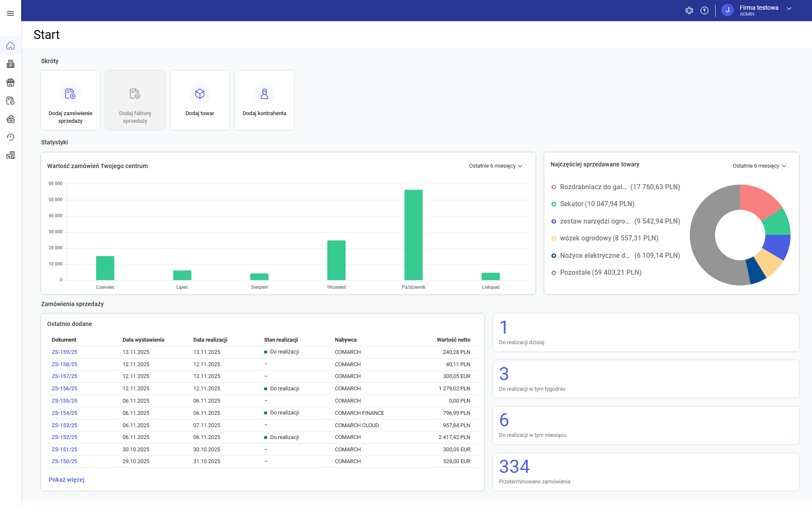Screen dimensions: 812x508
Task: Open the history clock sidebar icon
Action: pyautogui.click(x=11, y=137)
